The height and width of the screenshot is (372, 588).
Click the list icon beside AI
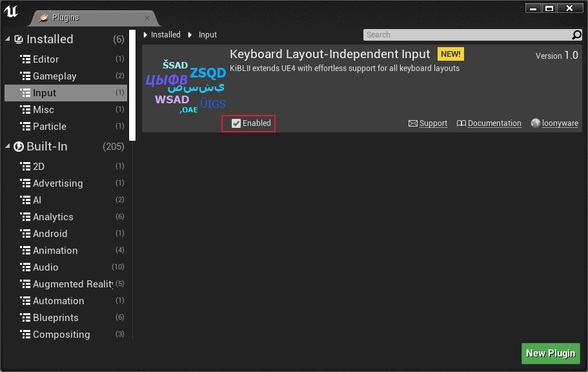point(25,200)
